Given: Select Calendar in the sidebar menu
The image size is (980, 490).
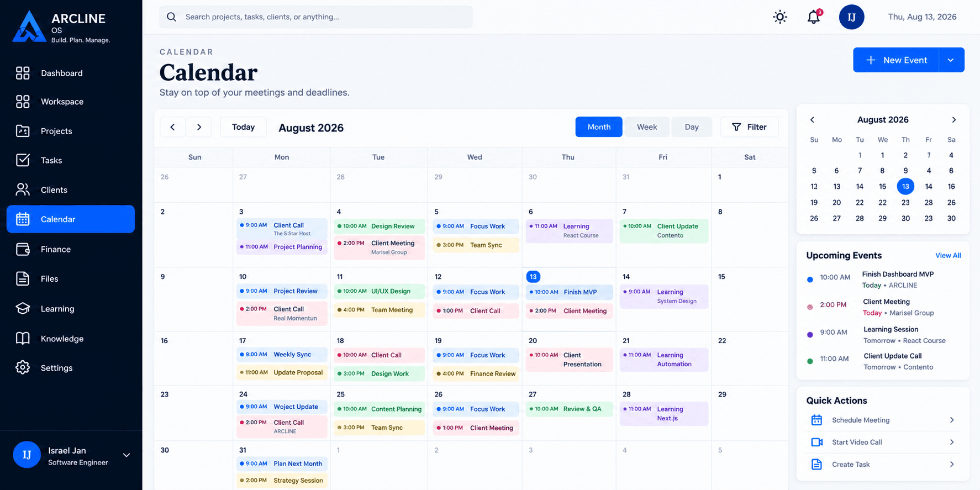Looking at the screenshot, I should click(71, 219).
